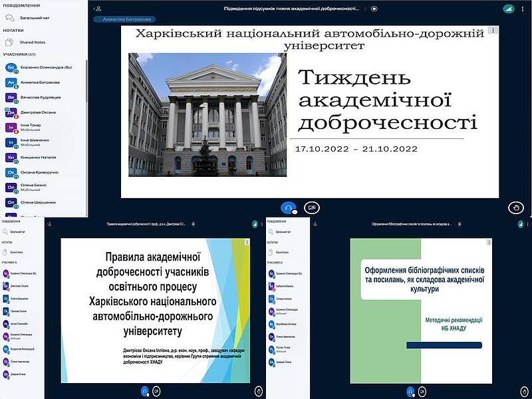This screenshot has width=532, height=399.
Task: Click the УЧАСНИКИ (57) heading in top window
Action: coord(19,55)
